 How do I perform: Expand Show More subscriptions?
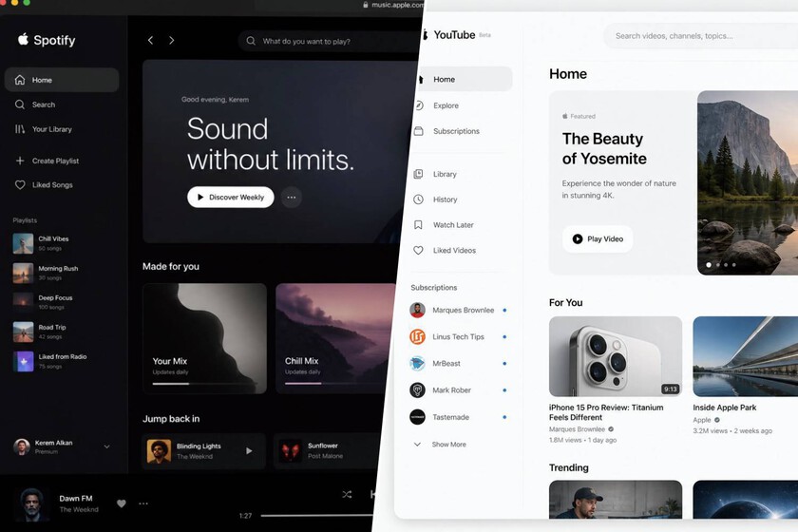point(440,445)
